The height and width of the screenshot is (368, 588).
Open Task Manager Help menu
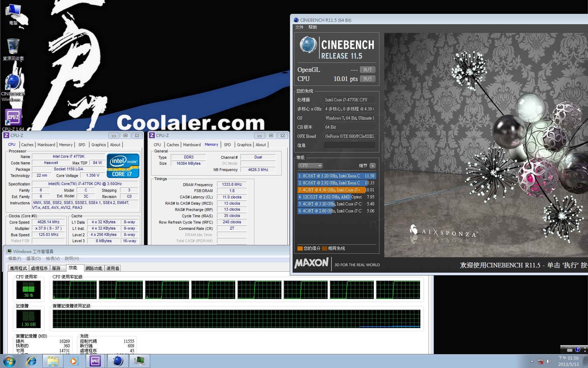coord(72,259)
